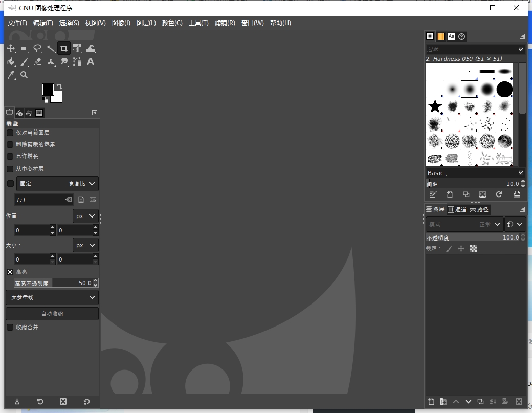Select the Clone stamp tool
Image resolution: width=532 pixels, height=413 pixels.
pos(51,61)
